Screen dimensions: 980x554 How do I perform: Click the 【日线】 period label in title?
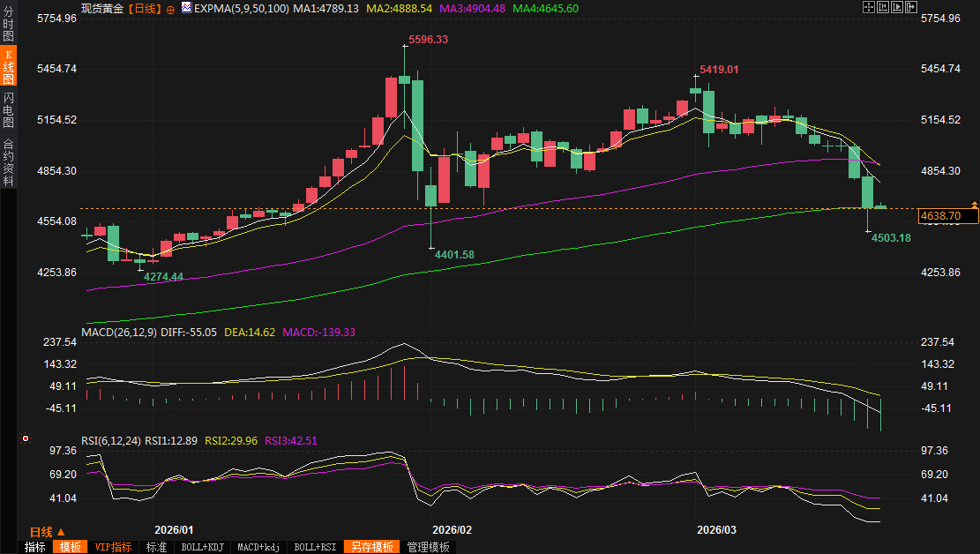145,9
